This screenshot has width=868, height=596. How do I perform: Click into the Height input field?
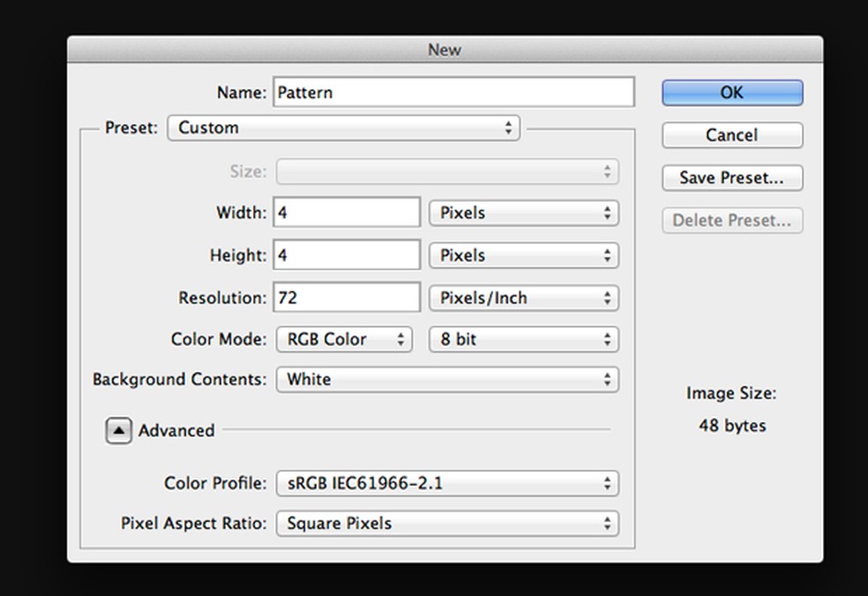pyautogui.click(x=347, y=256)
